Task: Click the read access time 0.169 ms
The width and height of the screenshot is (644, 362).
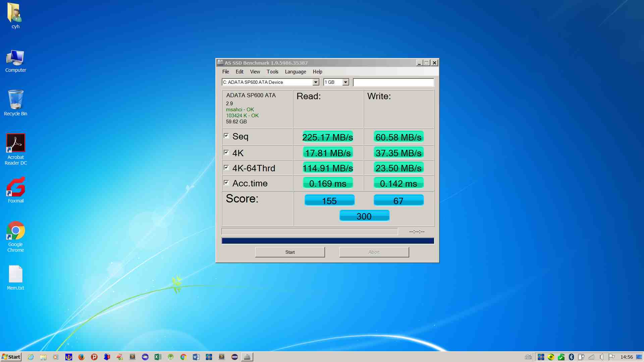Action: click(x=328, y=183)
